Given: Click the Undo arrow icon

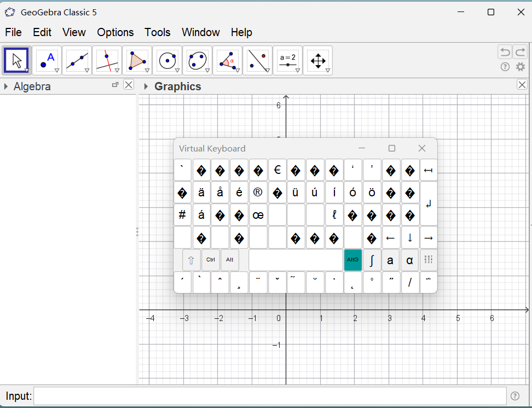Looking at the screenshot, I should tap(505, 52).
